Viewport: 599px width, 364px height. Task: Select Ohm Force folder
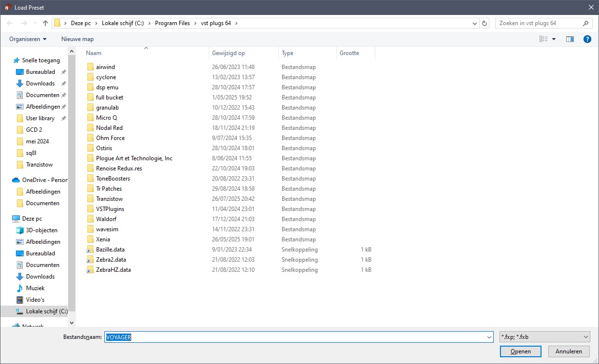pos(110,138)
